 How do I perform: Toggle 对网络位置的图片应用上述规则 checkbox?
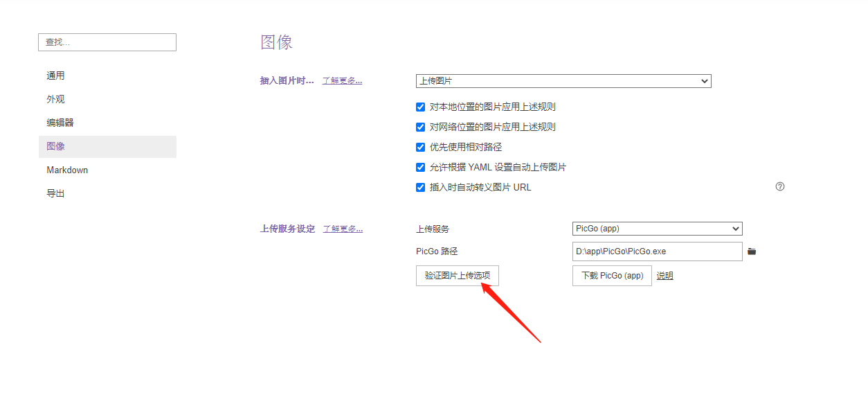click(420, 127)
